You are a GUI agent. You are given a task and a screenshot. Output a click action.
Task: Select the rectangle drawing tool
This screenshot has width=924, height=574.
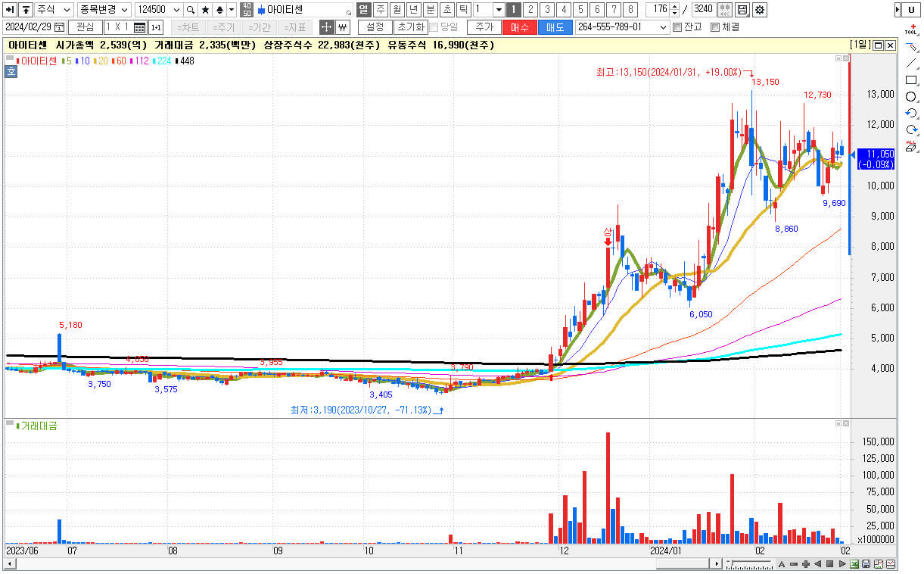[x=911, y=80]
